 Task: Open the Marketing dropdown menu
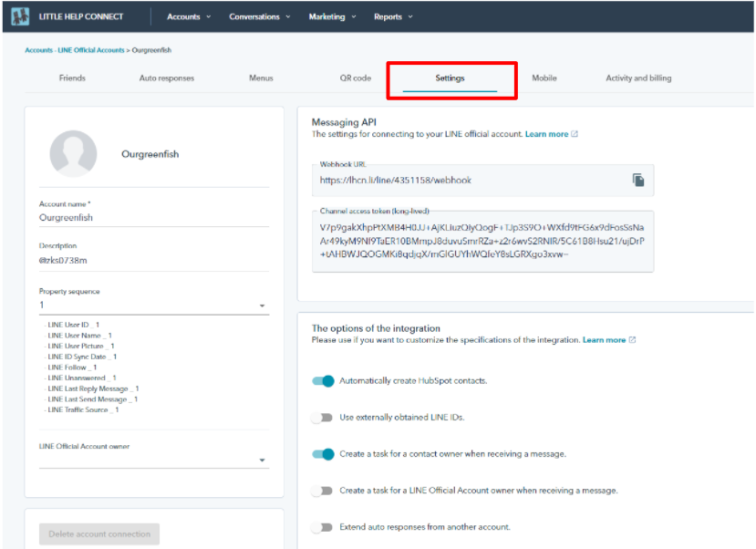(x=332, y=16)
